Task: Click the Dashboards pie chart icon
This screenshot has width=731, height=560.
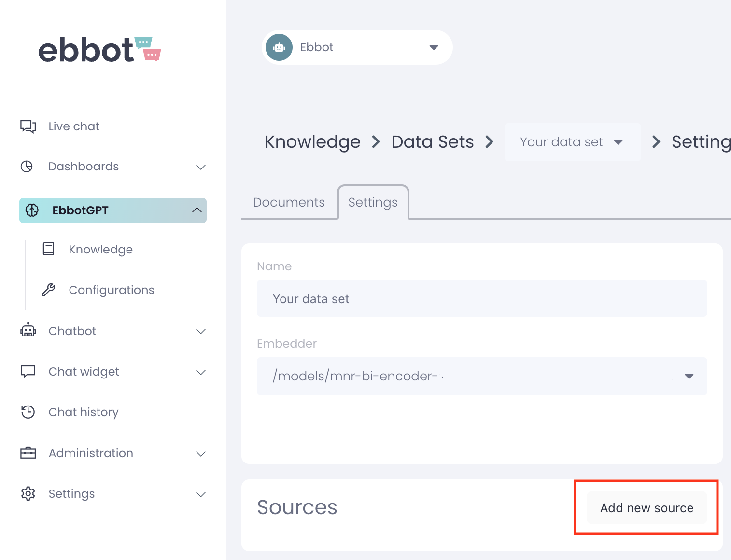Action: pos(27,167)
